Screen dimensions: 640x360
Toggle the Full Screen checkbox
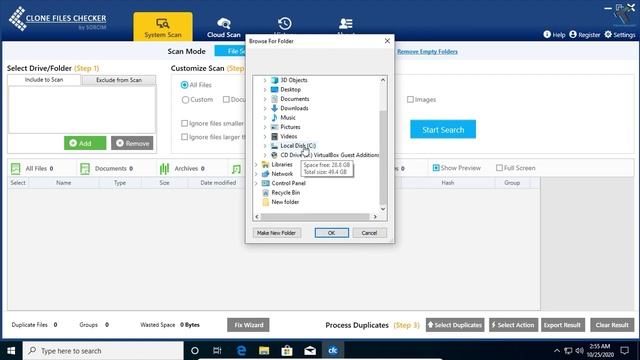(499, 168)
